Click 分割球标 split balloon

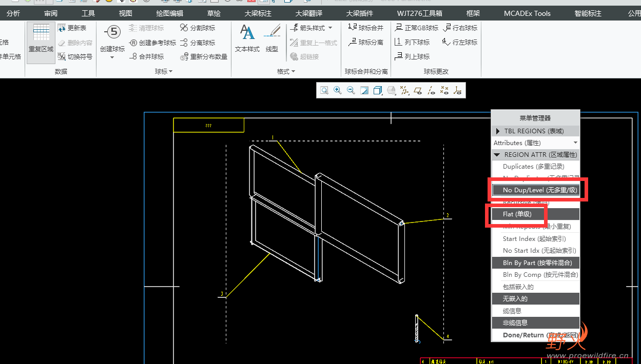point(198,28)
